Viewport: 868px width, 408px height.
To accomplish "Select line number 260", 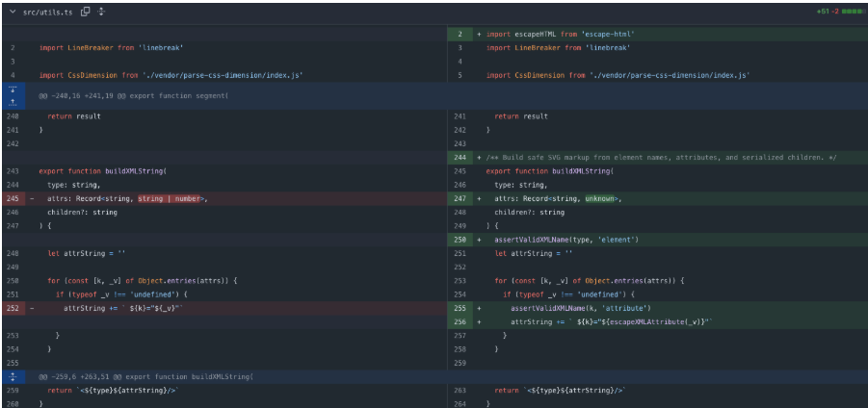I will pyautogui.click(x=13, y=403).
